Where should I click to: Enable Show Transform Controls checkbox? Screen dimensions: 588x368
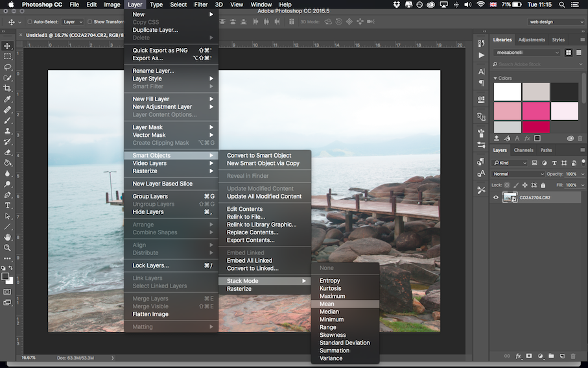(89, 22)
